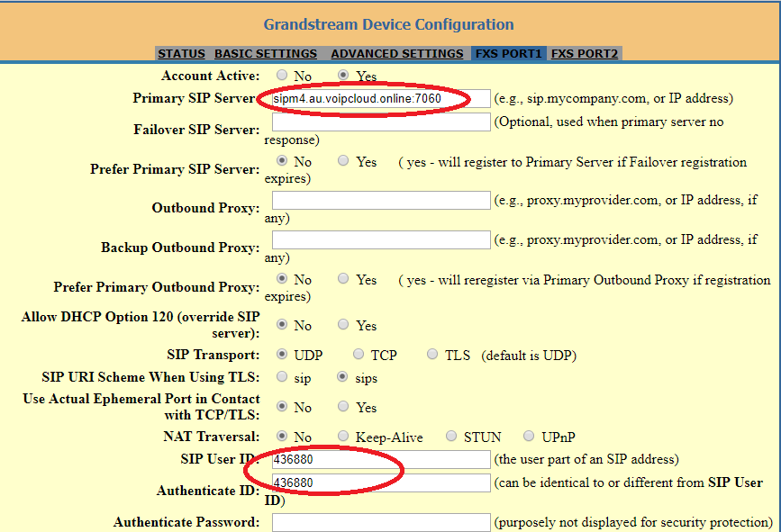Choose TCP as SIP Transport
The width and height of the screenshot is (781, 532).
click(x=359, y=355)
